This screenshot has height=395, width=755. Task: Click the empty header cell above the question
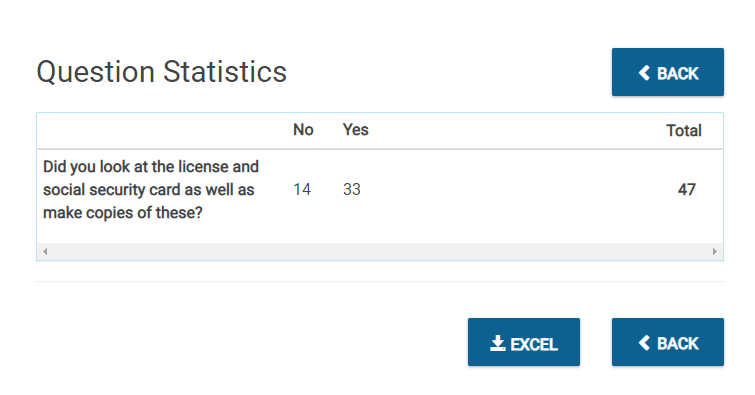click(162, 131)
